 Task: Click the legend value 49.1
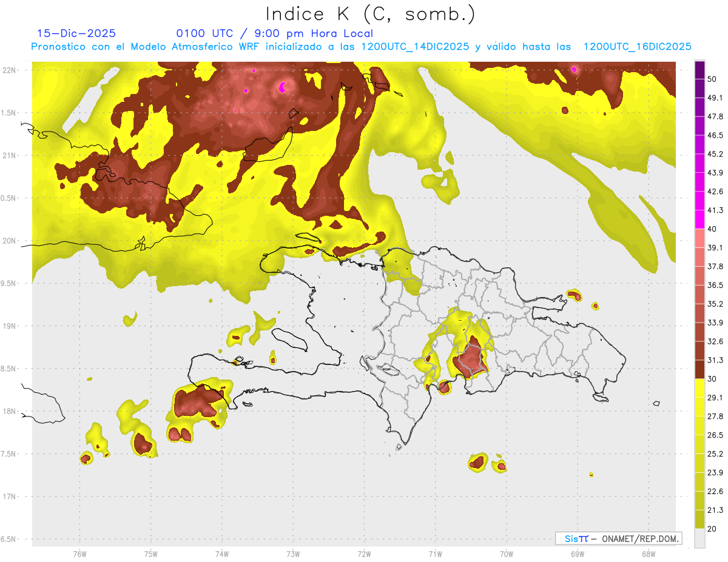point(715,98)
